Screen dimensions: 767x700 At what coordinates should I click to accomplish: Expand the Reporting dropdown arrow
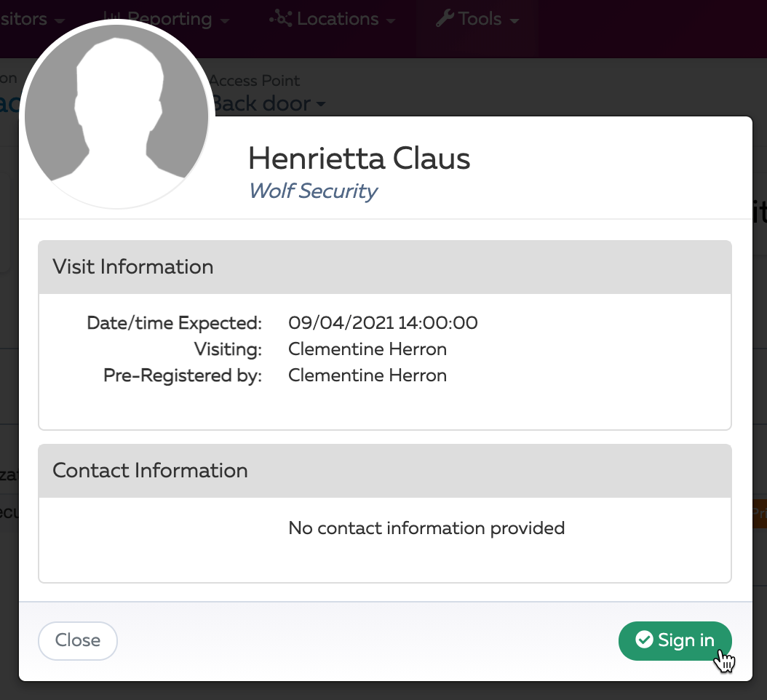pos(225,21)
